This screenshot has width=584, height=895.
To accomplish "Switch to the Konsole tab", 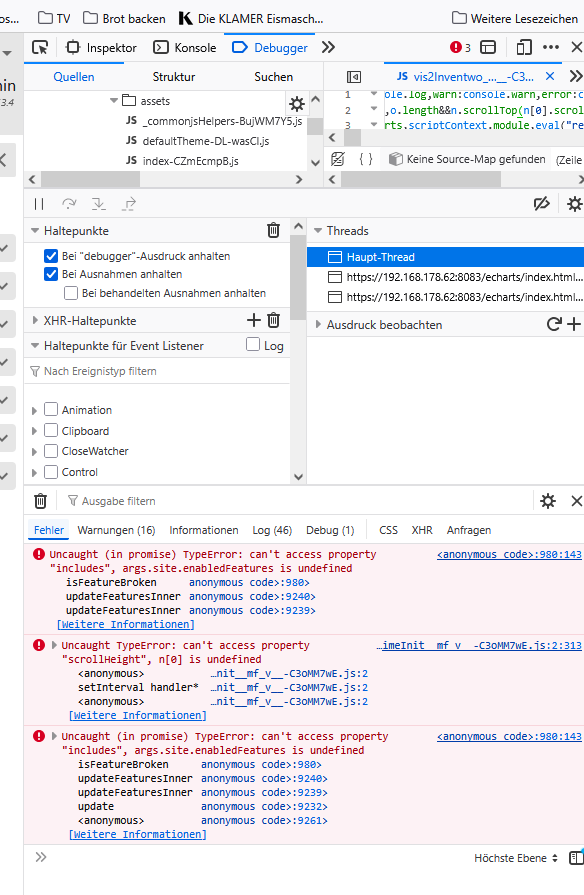I will pyautogui.click(x=185, y=48).
